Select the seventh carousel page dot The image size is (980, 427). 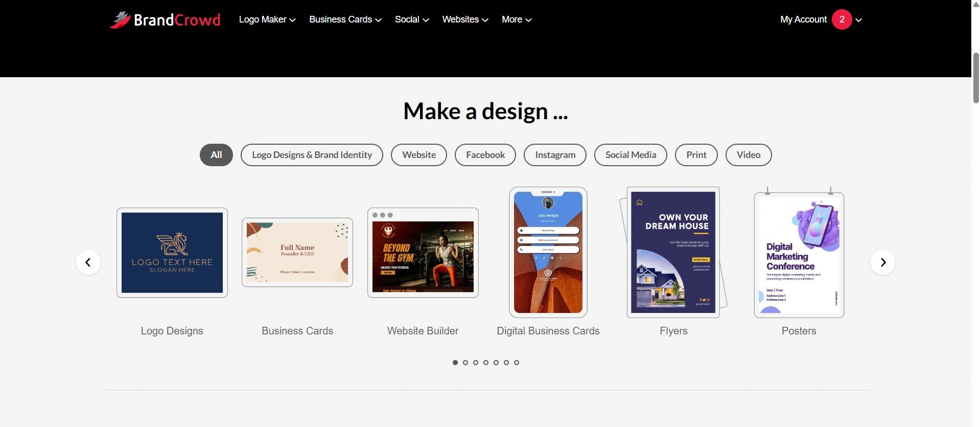click(517, 363)
